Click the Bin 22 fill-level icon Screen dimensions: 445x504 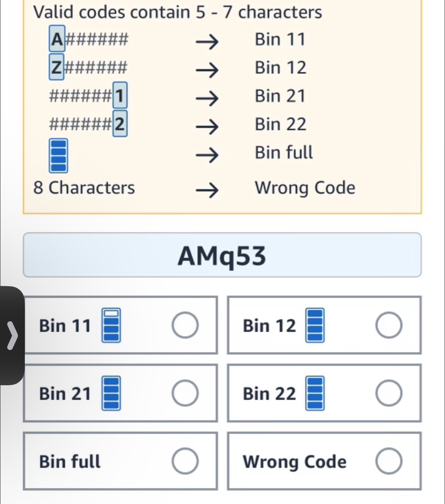coord(315,393)
